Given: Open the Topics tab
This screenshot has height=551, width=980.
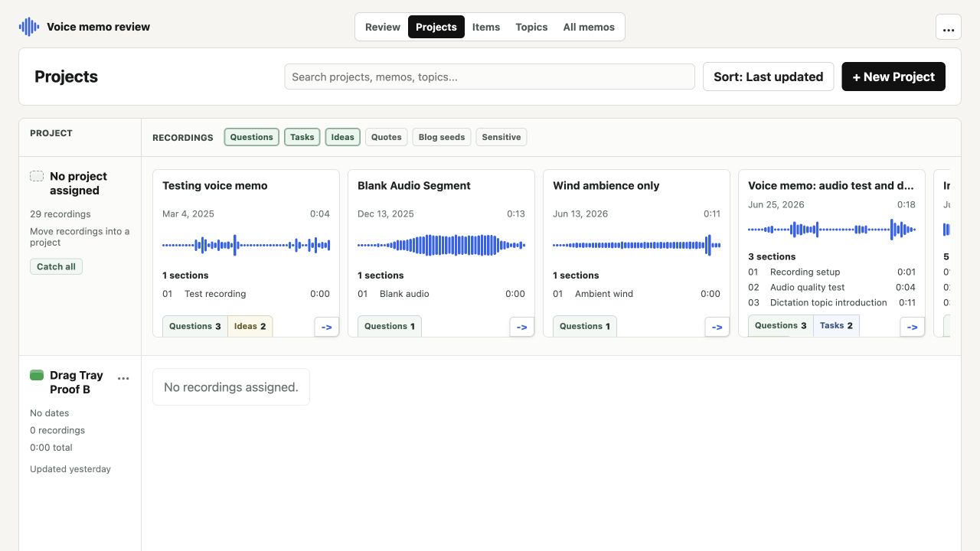Looking at the screenshot, I should (x=531, y=27).
